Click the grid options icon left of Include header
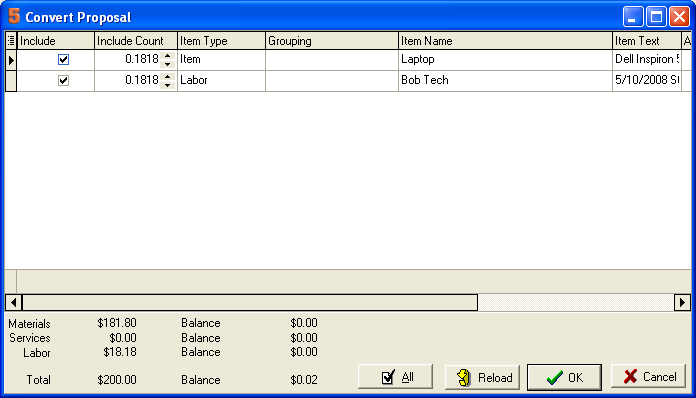Image resolution: width=696 pixels, height=398 pixels. click(x=11, y=41)
